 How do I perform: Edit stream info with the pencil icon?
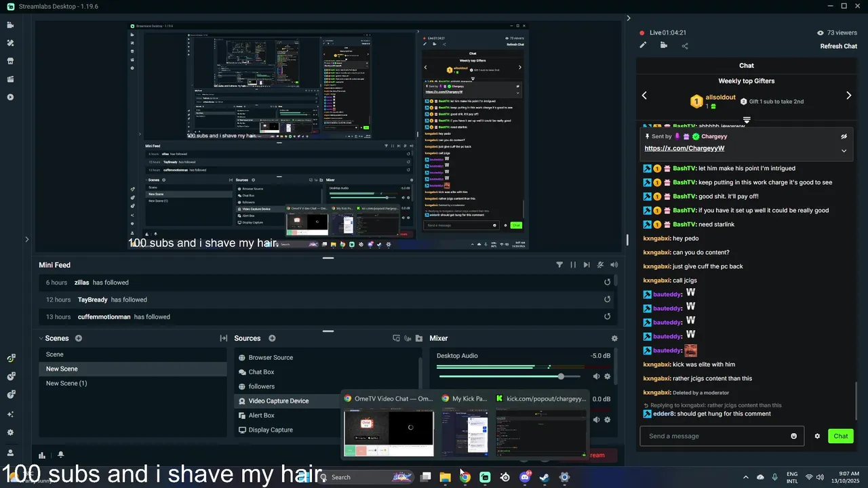tap(643, 45)
